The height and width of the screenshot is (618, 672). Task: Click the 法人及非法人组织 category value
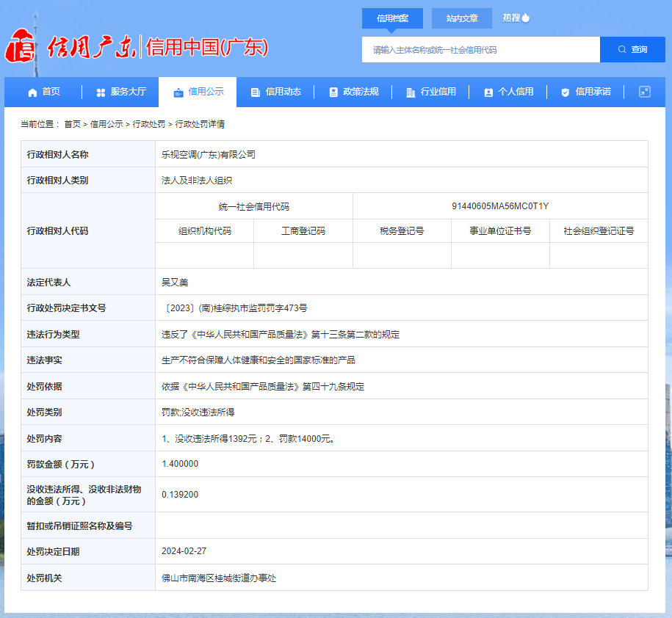point(197,181)
